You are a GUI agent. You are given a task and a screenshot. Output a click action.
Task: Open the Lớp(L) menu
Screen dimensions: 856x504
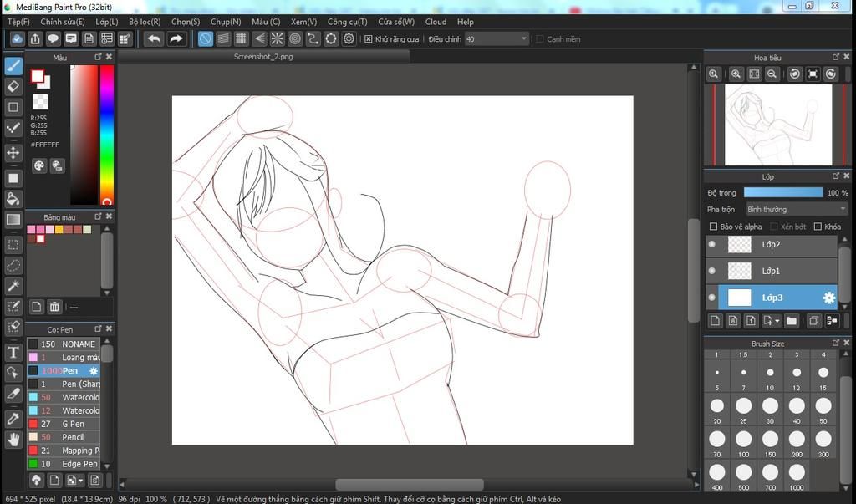(x=106, y=22)
